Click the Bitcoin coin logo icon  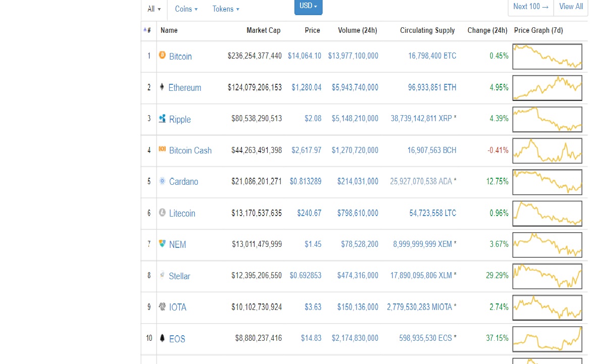pyautogui.click(x=162, y=55)
